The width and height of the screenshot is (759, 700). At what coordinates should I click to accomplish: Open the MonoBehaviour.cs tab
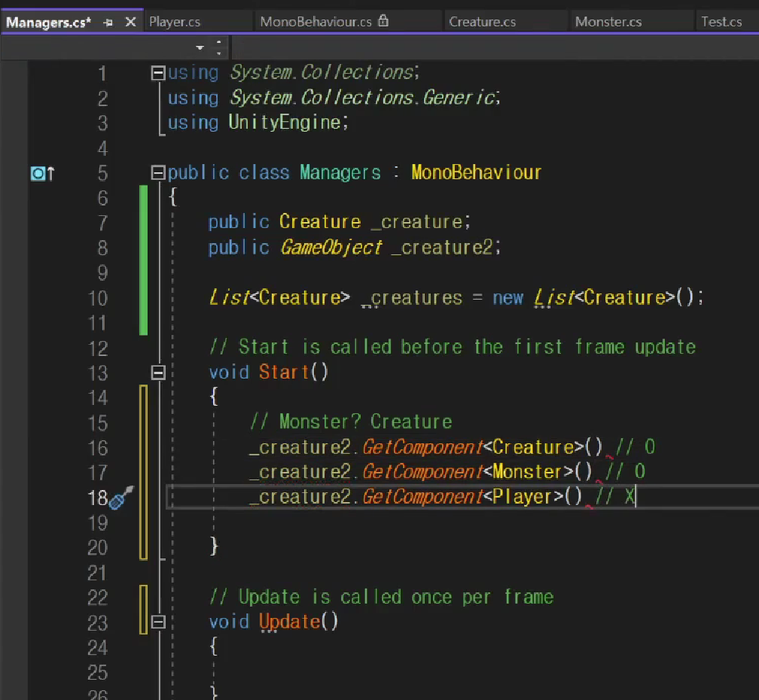coord(315,22)
